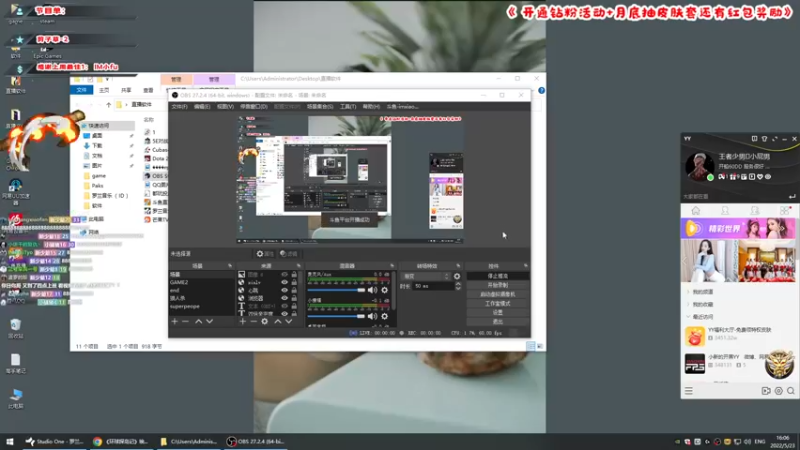The image size is (800, 450).
Task: Open OBS 停靠窗口(D) menu
Action: point(254,107)
